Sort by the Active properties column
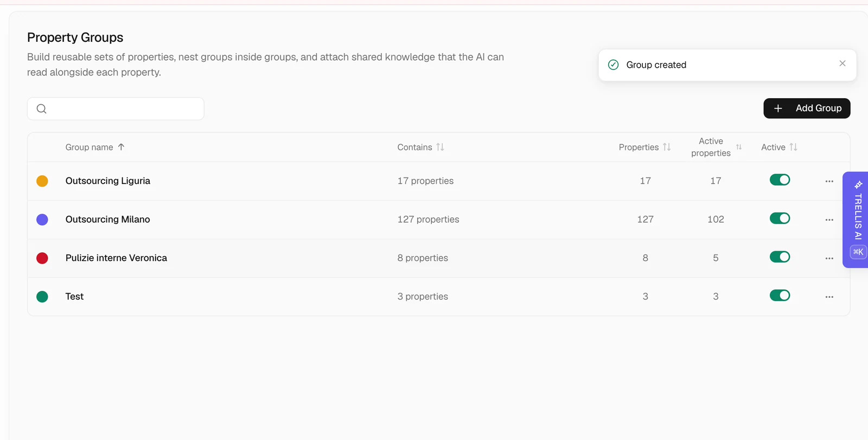Screen dimensions: 868x440 [x=738, y=147]
